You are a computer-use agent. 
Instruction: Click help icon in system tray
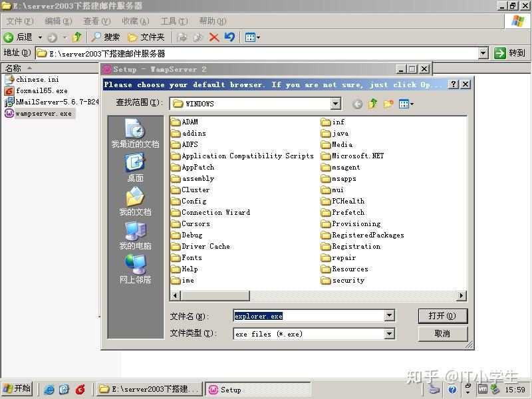452,390
